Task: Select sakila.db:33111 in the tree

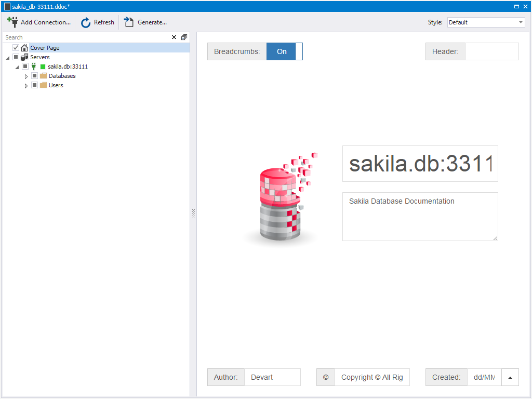Action: click(x=68, y=66)
